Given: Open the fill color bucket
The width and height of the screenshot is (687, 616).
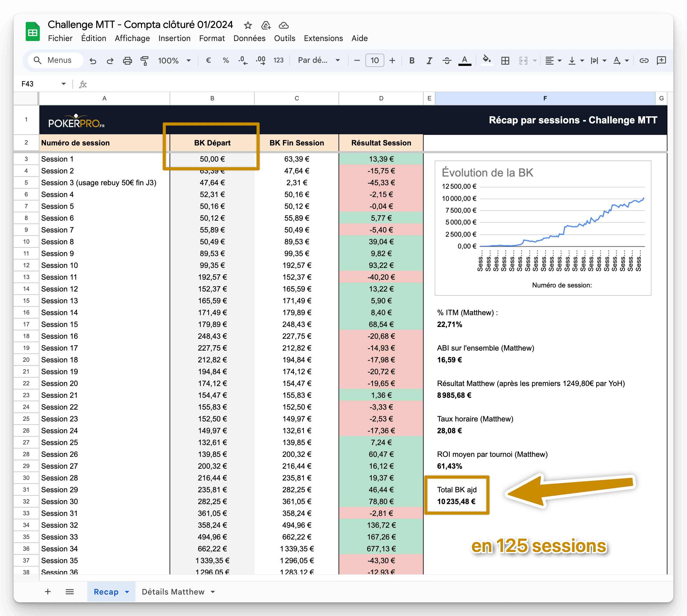Looking at the screenshot, I should coord(486,61).
